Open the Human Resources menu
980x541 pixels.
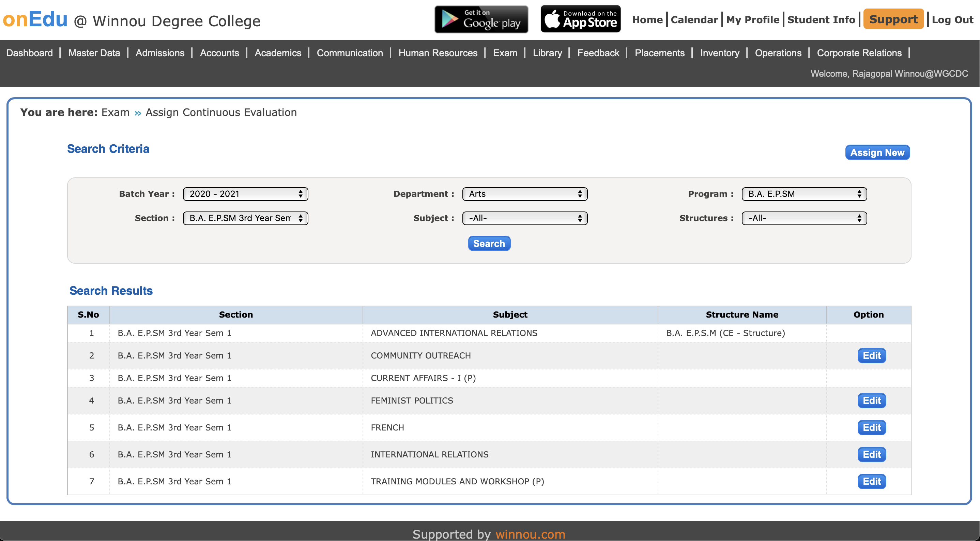pyautogui.click(x=438, y=53)
